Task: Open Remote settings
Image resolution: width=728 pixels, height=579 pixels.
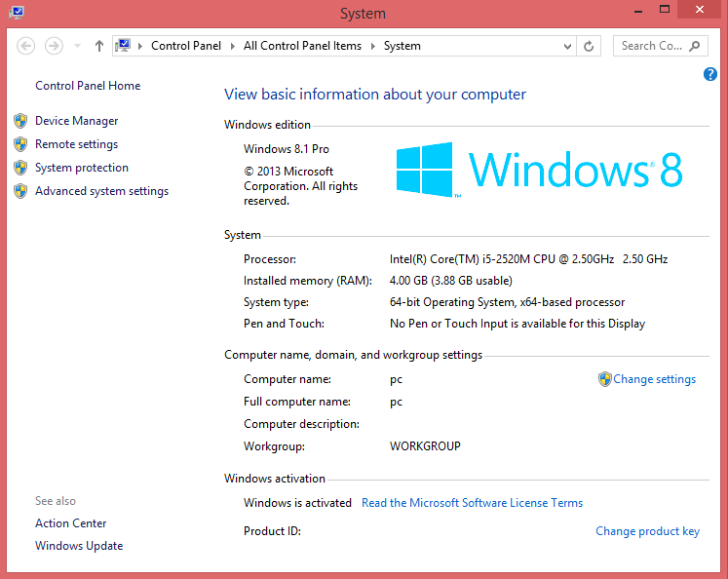Action: 76,144
